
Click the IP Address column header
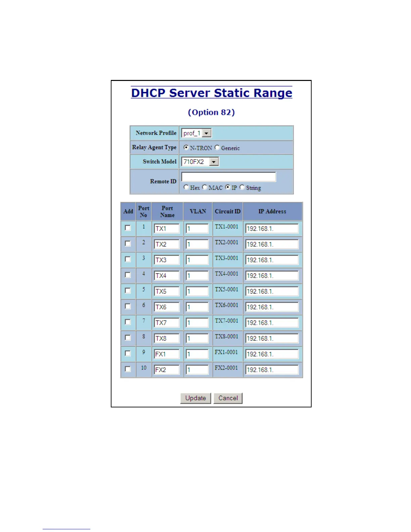tap(272, 211)
